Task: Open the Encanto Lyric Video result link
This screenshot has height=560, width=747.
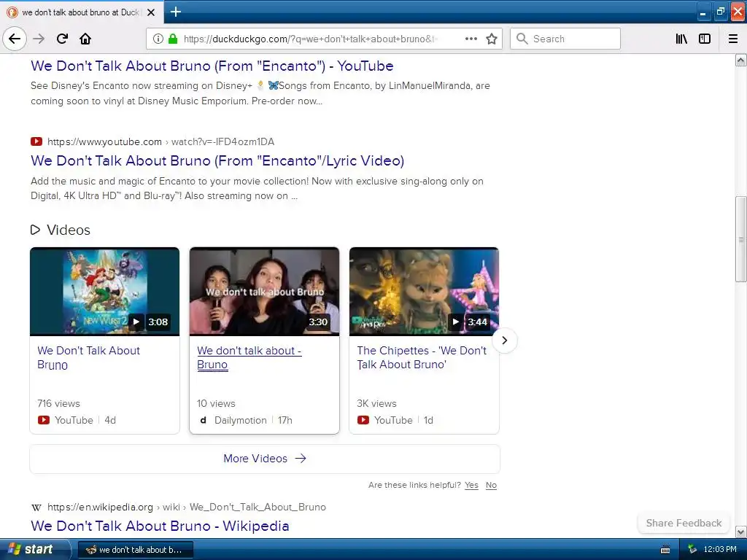Action: [217, 160]
